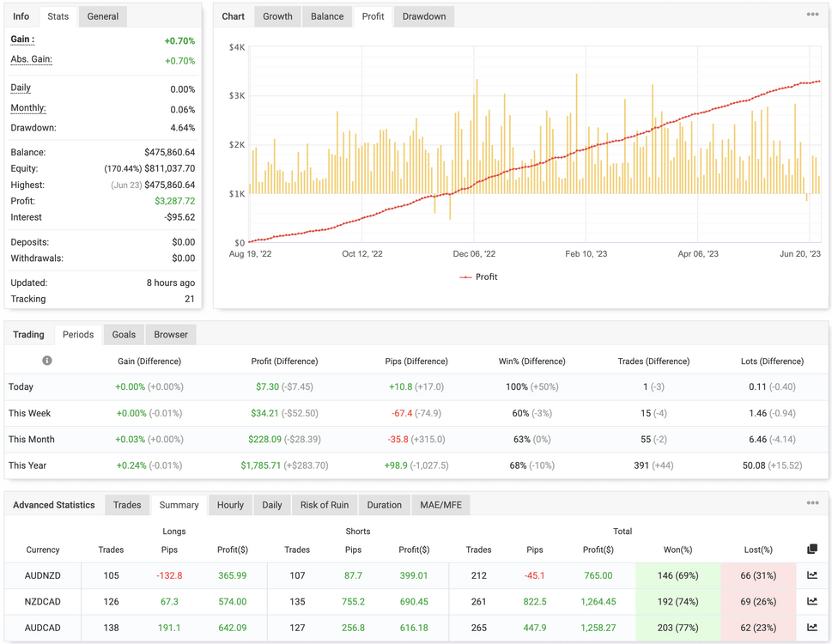This screenshot has width=832, height=644.
Task: Click the Drawdown value 4.64%
Action: 183,128
